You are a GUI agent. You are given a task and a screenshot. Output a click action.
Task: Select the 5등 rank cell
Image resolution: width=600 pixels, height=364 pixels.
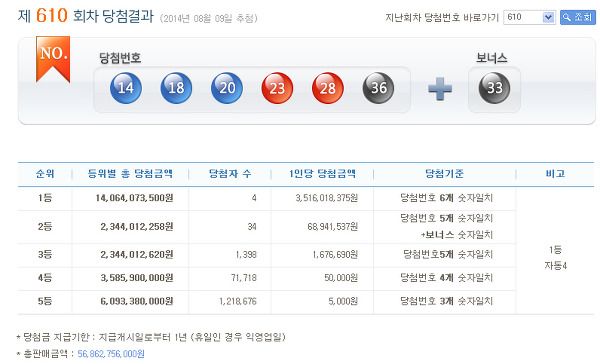tap(45, 301)
